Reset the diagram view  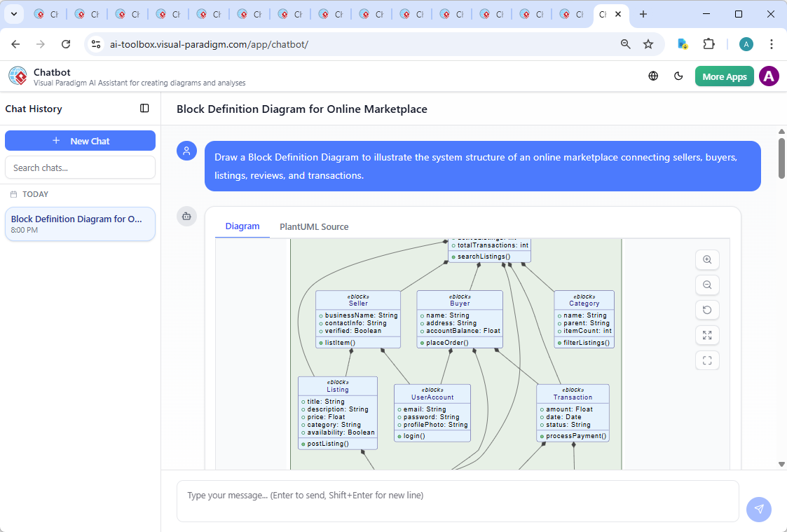click(x=707, y=311)
